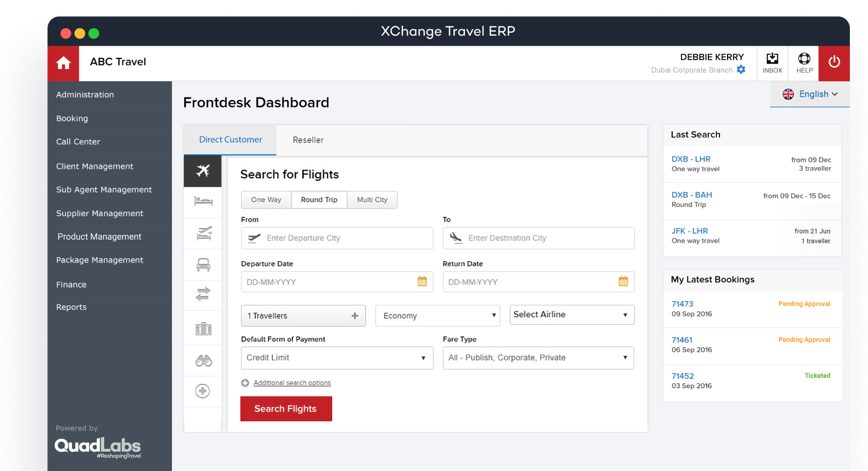Open Client Management menu

tap(110, 167)
